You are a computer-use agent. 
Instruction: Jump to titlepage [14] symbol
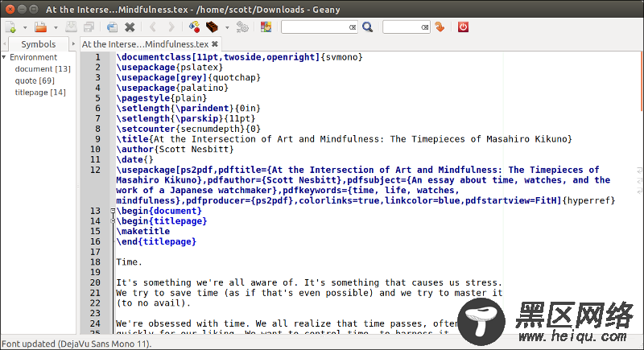[40, 93]
